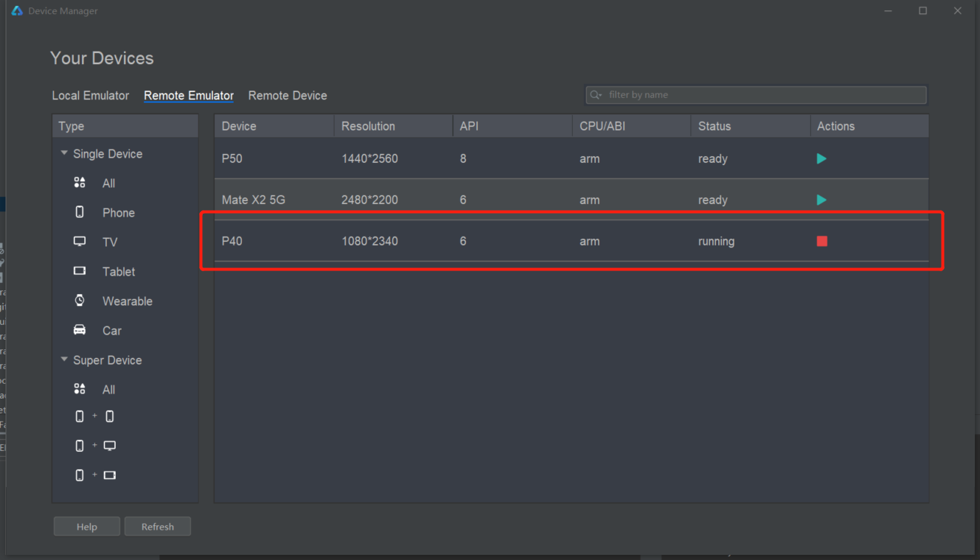Sort by the CPU/ABI column header
The height and width of the screenshot is (560, 980).
coord(632,126)
